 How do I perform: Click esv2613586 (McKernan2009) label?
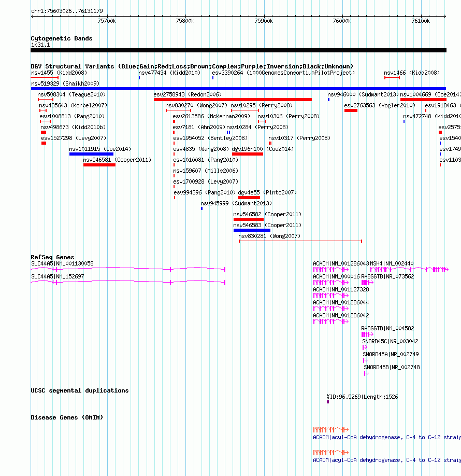click(x=211, y=117)
